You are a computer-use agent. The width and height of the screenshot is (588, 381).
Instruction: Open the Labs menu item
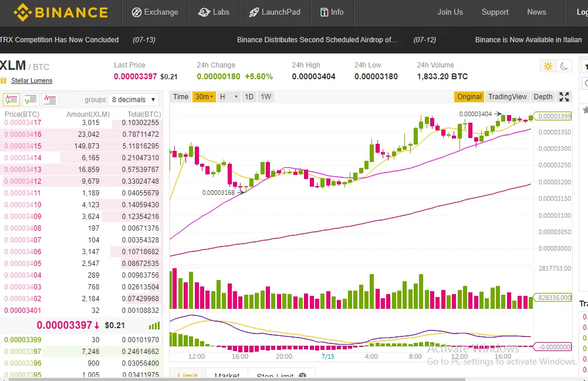(214, 12)
